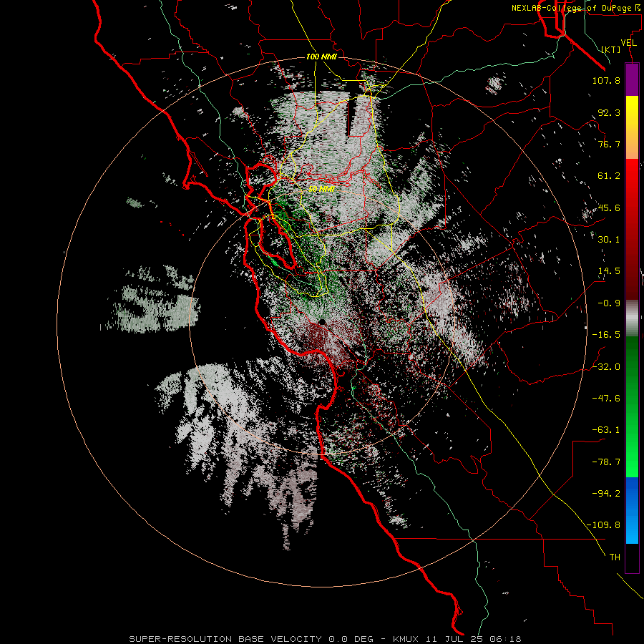Click the -16.5 velocity legend value
Image resolution: width=644 pixels, height=644 pixels.
606,335
